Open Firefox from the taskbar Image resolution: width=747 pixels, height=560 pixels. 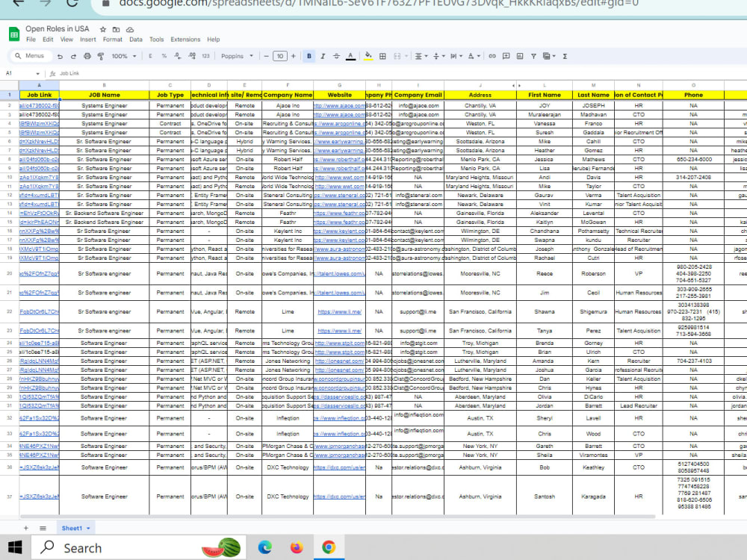(297, 547)
